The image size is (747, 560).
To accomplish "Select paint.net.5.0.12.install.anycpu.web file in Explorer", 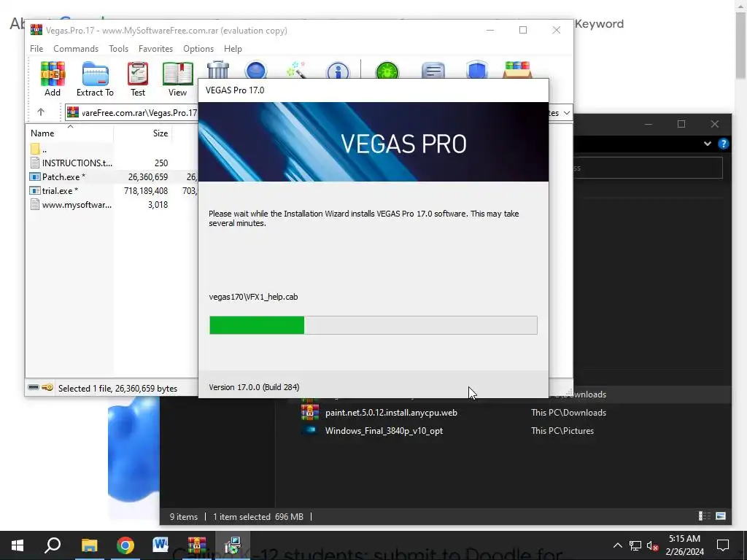I will point(391,413).
